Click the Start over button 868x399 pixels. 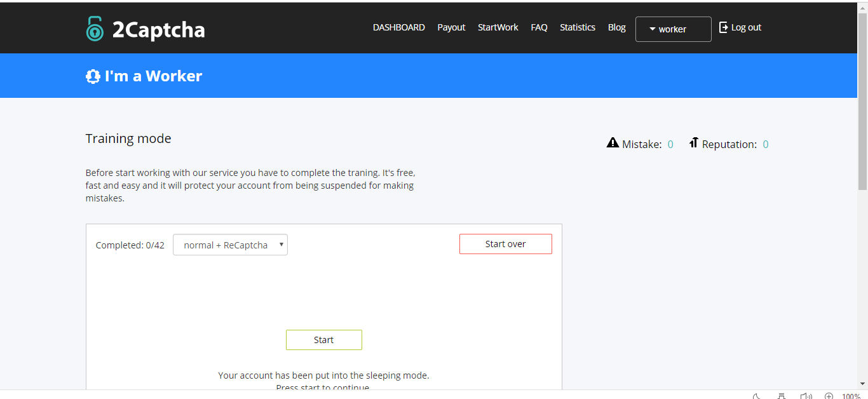click(x=505, y=244)
